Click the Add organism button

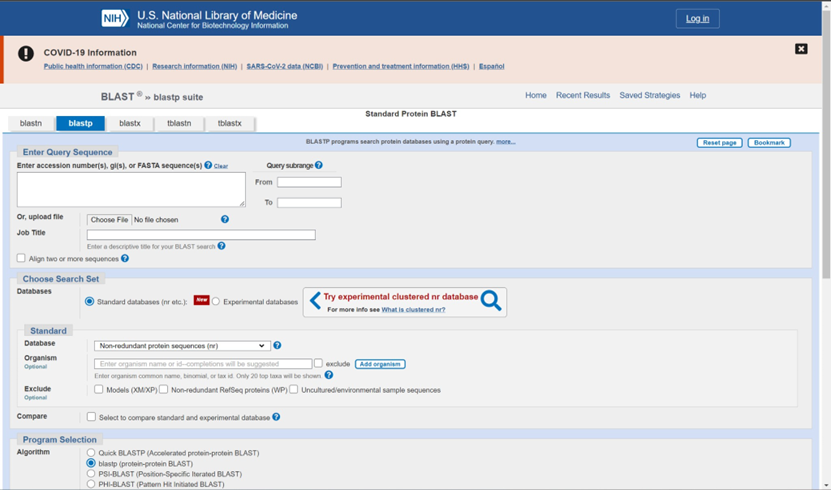[x=380, y=364]
